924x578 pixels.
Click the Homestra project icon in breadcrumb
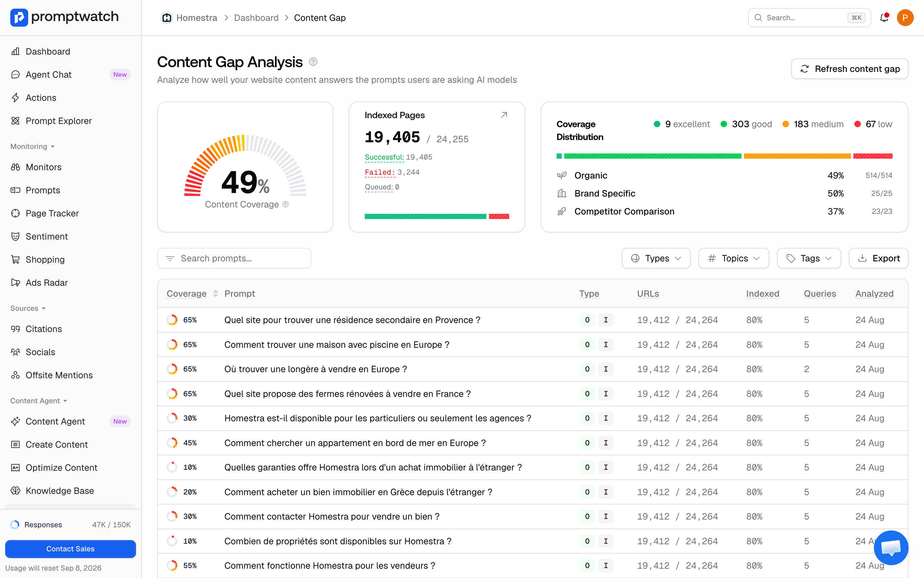tap(167, 18)
